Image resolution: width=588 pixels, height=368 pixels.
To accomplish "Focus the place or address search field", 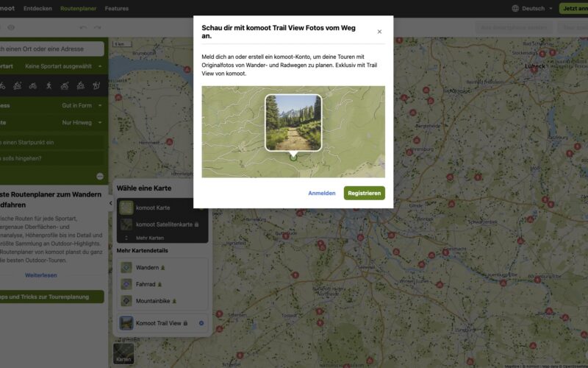I will click(x=51, y=49).
